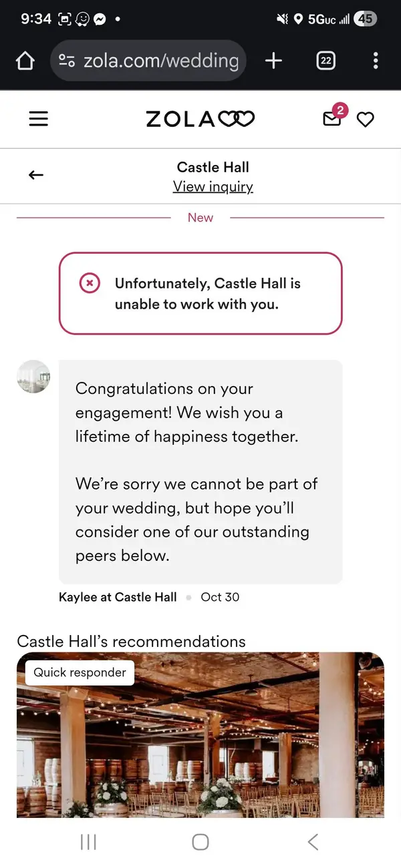Tap the zola.com address bar
Image resolution: width=401 pixels, height=868 pixels.
pos(160,61)
